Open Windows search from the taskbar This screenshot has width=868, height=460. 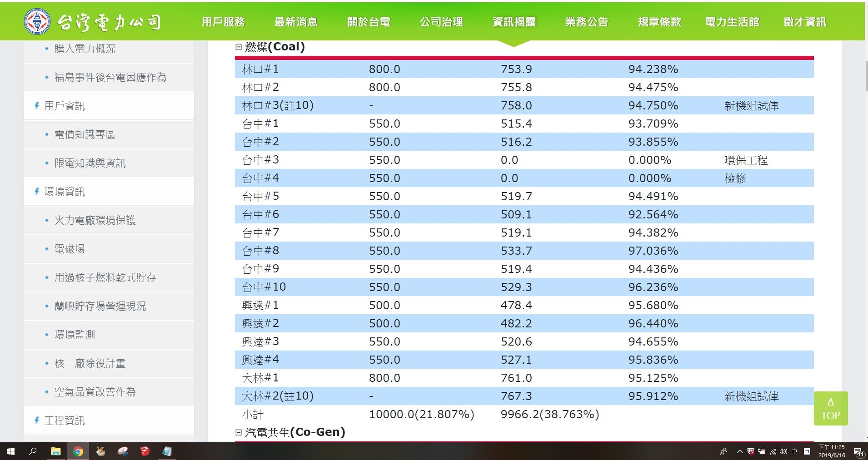click(x=33, y=451)
